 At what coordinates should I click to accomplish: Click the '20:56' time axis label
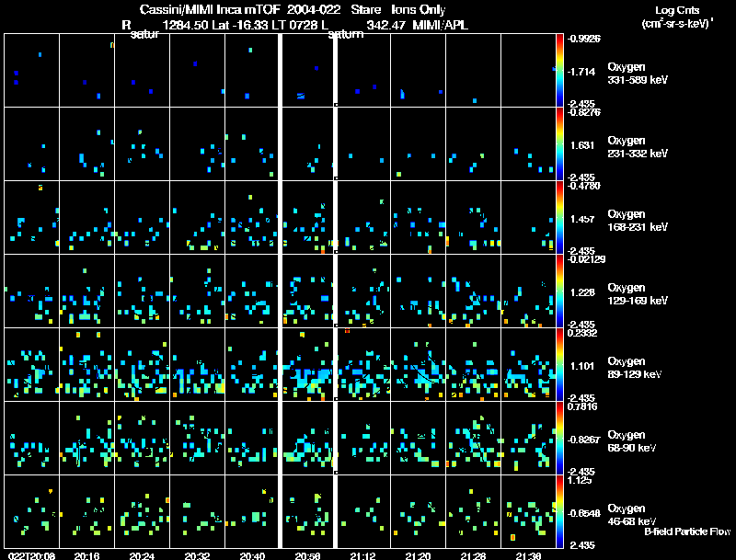tap(308, 555)
